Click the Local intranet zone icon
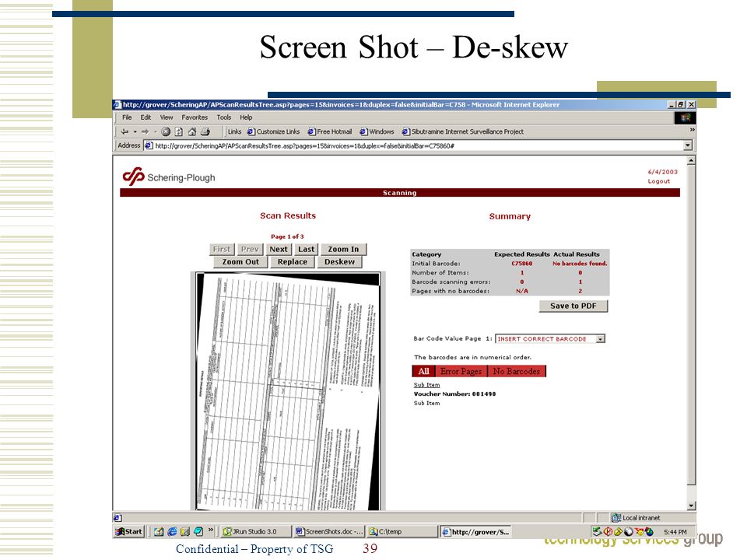The width and height of the screenshot is (747, 560). point(616,518)
